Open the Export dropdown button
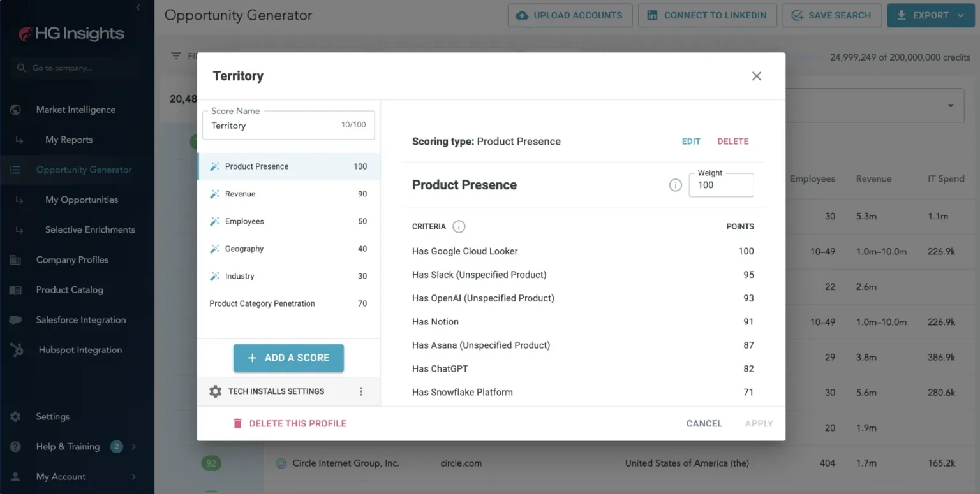 click(x=930, y=15)
